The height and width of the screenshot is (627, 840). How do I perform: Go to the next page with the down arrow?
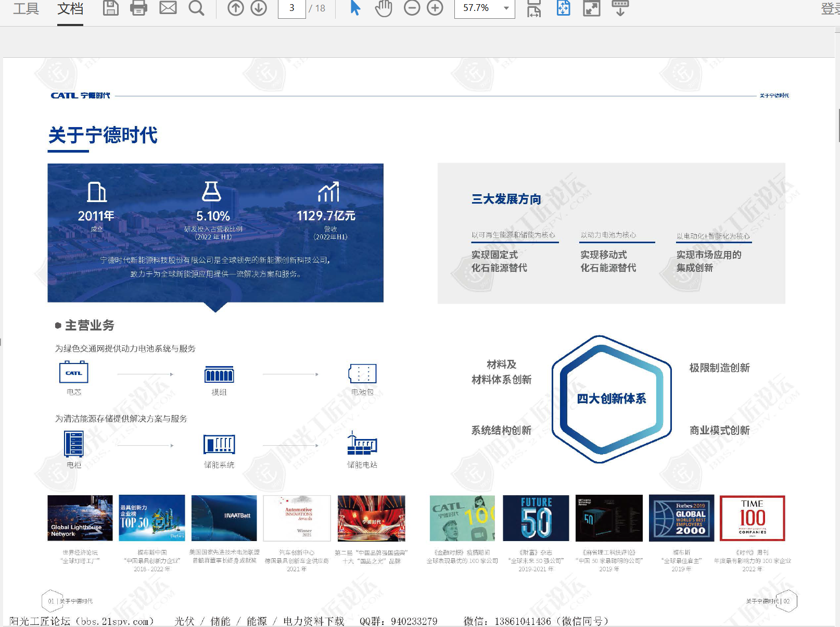click(x=259, y=8)
